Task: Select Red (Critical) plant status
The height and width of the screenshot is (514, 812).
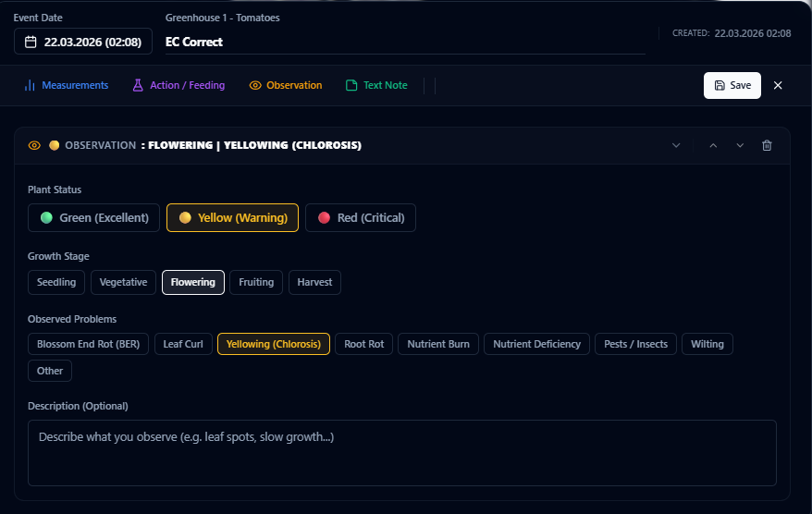Action: (361, 218)
